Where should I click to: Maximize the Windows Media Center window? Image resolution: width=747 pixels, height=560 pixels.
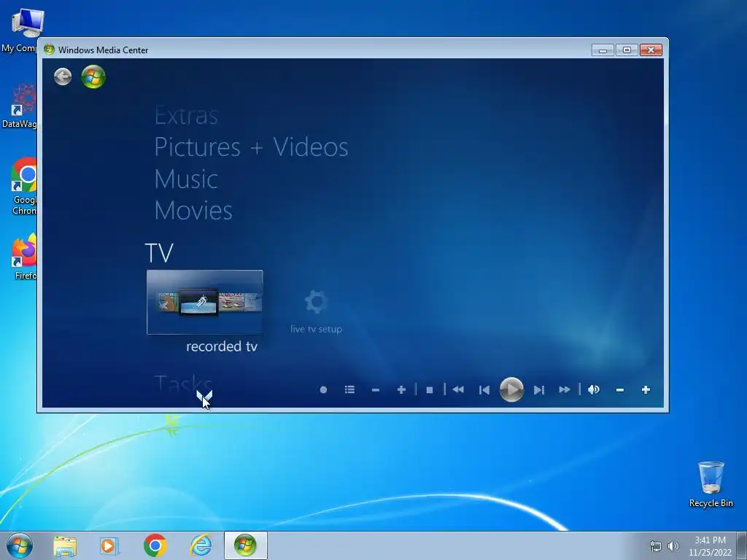pos(627,50)
